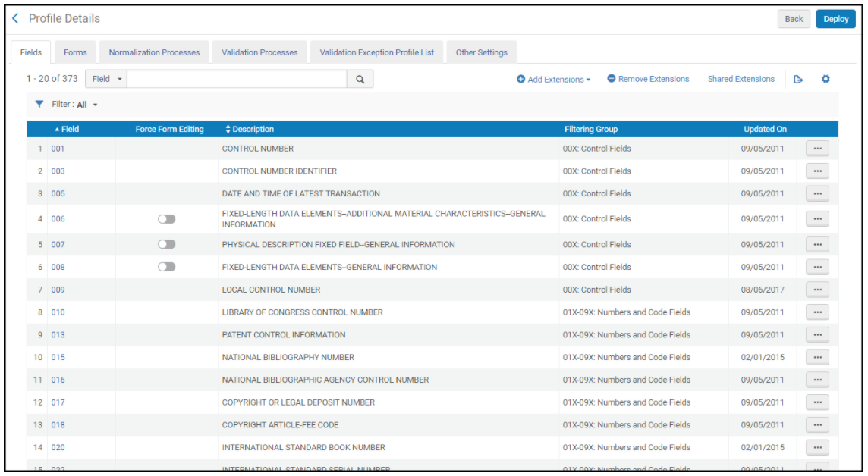The height and width of the screenshot is (476, 868).
Task: Open row actions menu for field 015
Action: [818, 358]
